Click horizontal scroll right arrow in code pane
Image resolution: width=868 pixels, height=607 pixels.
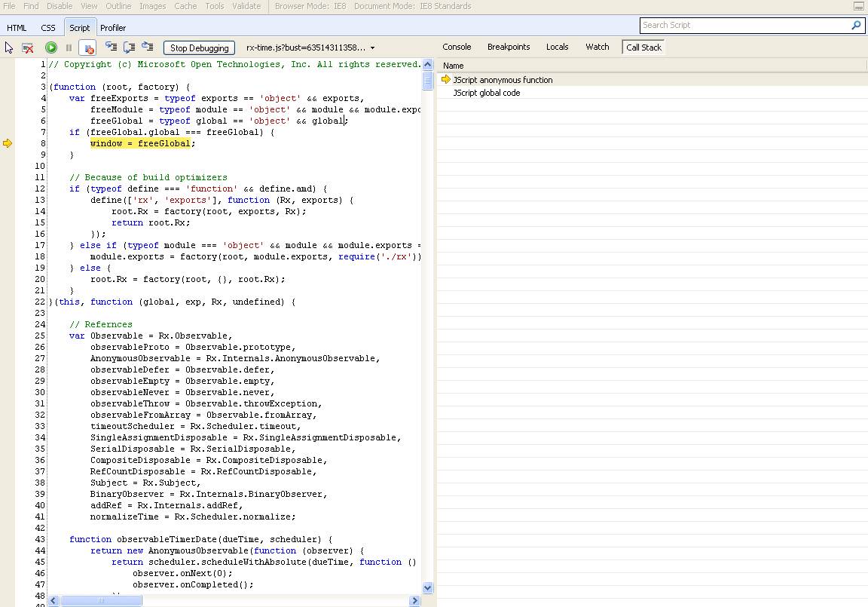tap(414, 600)
